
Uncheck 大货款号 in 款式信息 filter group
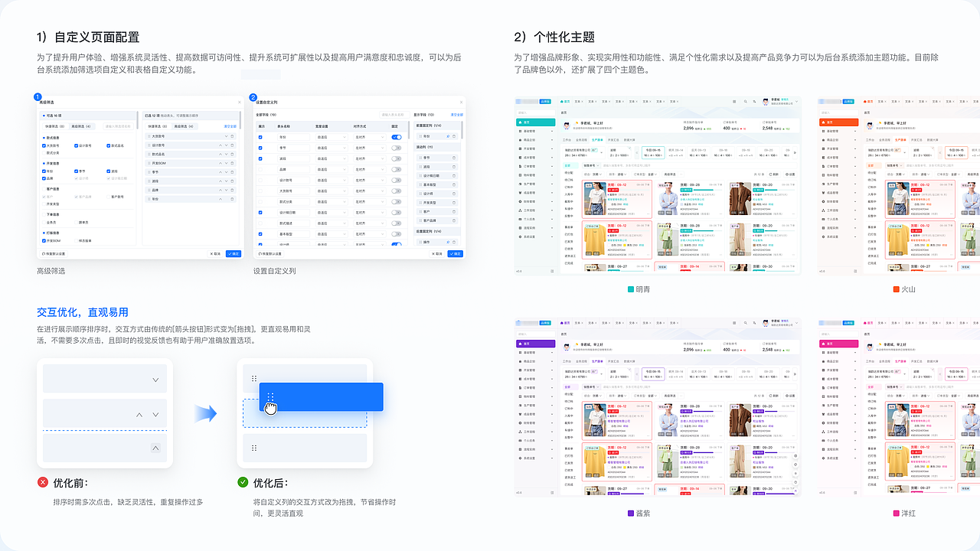(x=44, y=145)
